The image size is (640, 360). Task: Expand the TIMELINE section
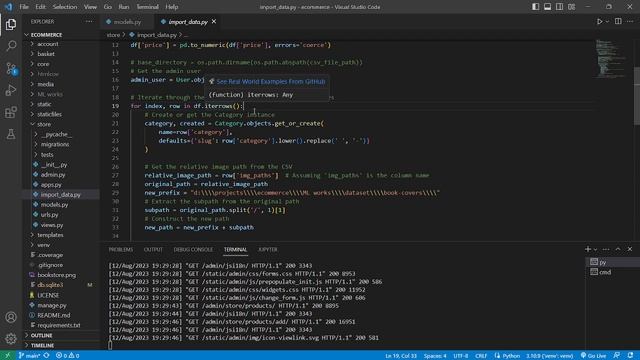coord(61,345)
